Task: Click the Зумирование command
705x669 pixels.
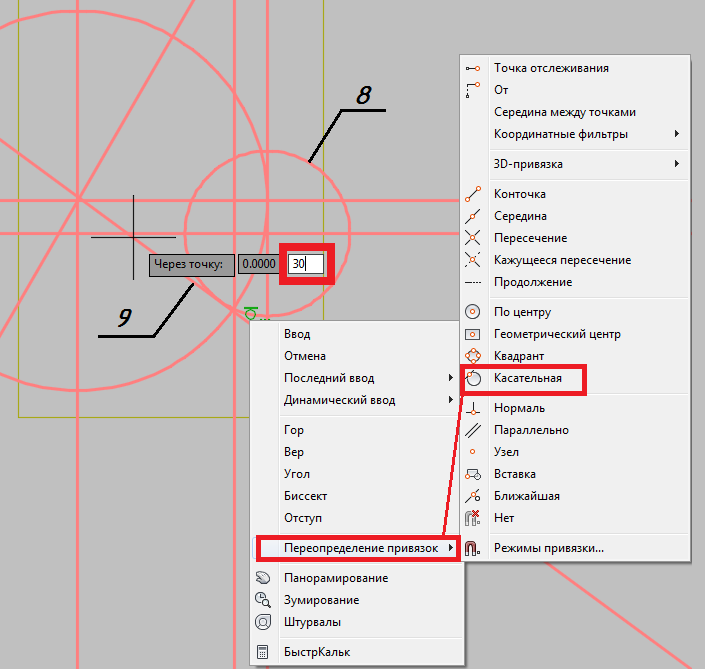Action: pyautogui.click(x=321, y=600)
